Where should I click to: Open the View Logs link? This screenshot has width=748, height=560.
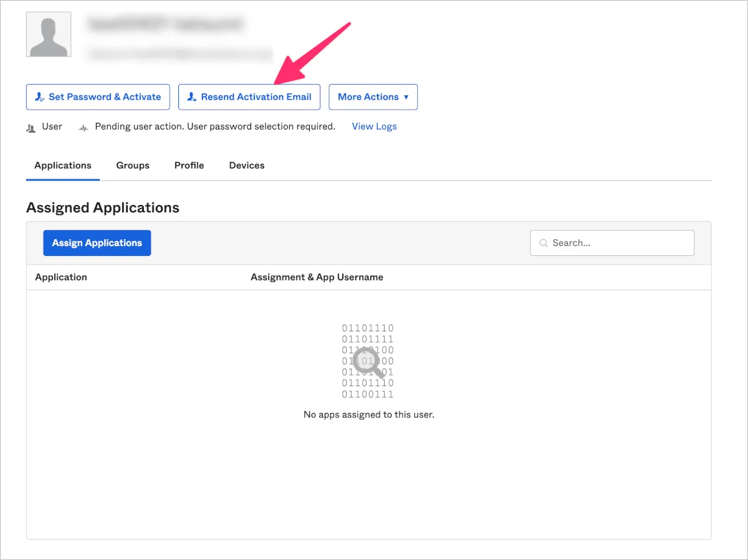pos(374,126)
